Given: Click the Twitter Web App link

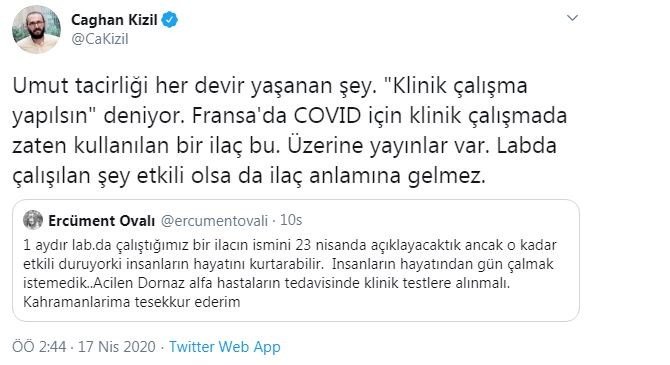Looking at the screenshot, I should (x=225, y=347).
